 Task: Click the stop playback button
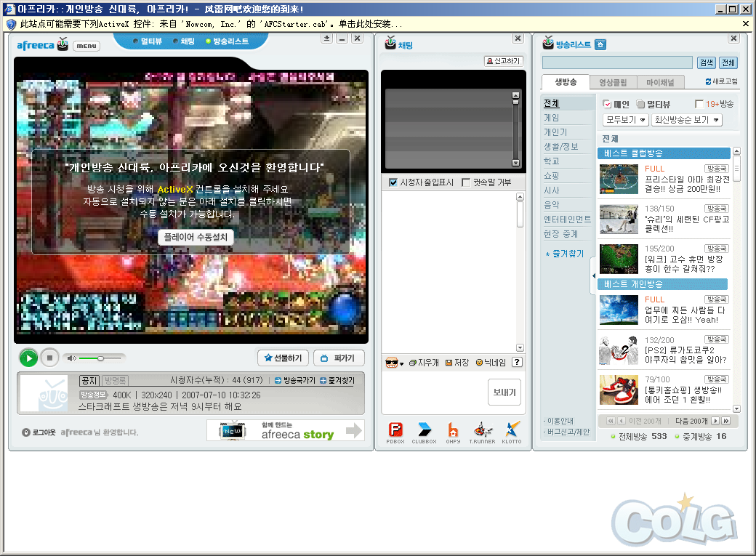(49, 358)
